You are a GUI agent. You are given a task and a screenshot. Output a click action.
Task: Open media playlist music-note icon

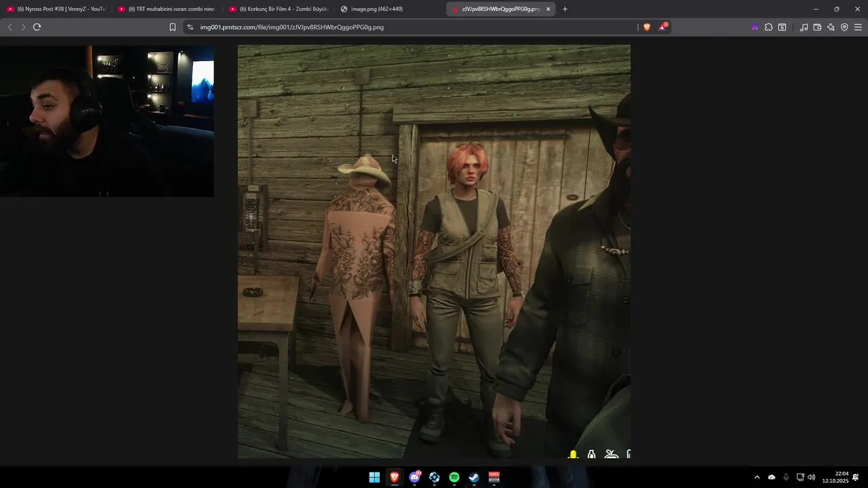tap(804, 27)
